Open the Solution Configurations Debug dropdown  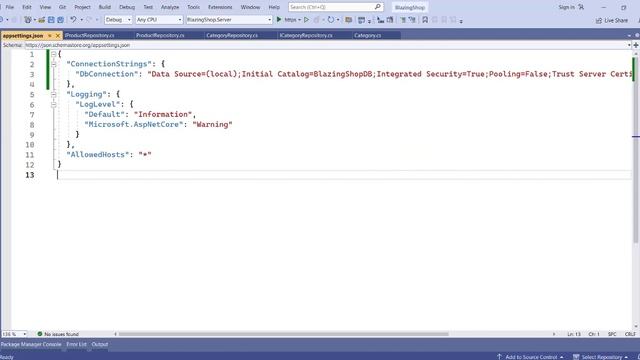pos(118,20)
